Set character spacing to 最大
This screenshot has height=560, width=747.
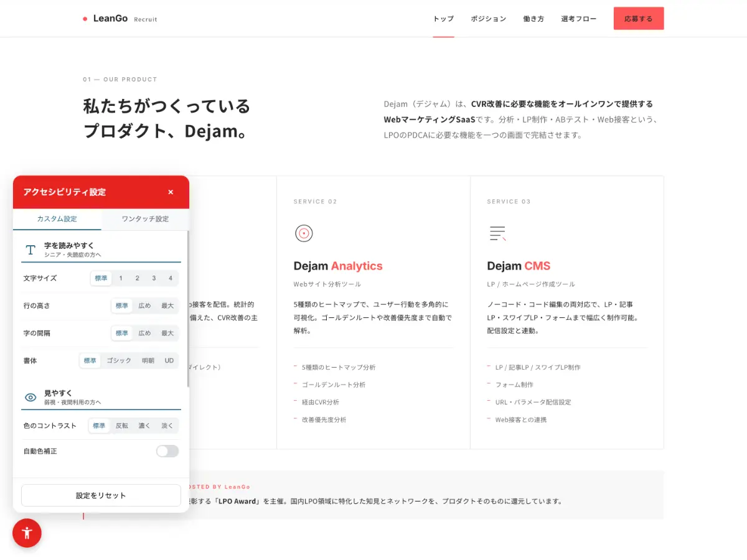click(x=167, y=333)
